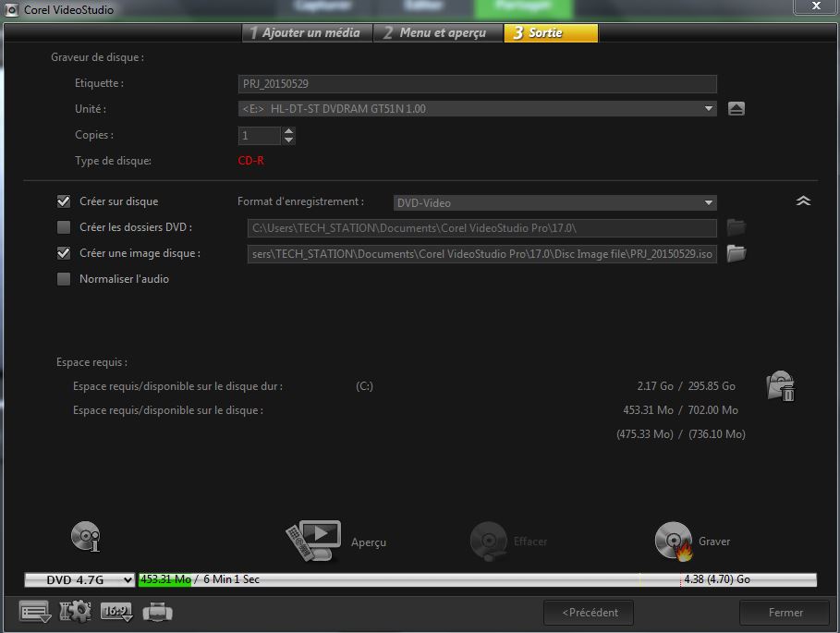Click the Corel VideoStudio app icon
The height and width of the screenshot is (633, 840).
pyautogui.click(x=11, y=9)
